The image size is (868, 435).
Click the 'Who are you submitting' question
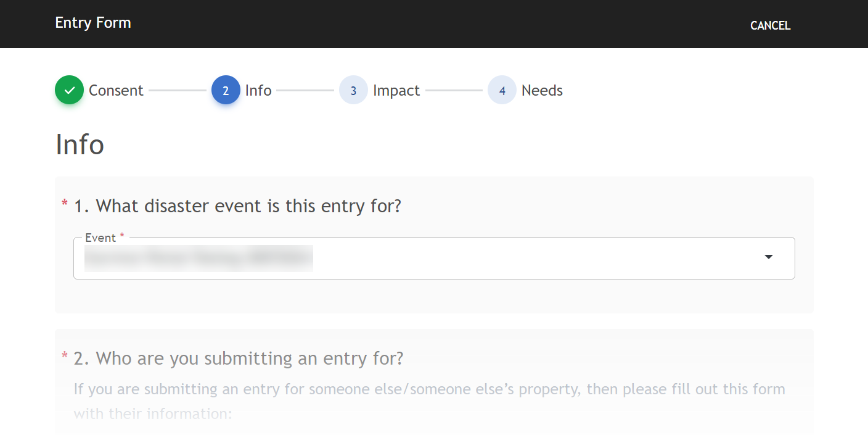click(x=239, y=358)
